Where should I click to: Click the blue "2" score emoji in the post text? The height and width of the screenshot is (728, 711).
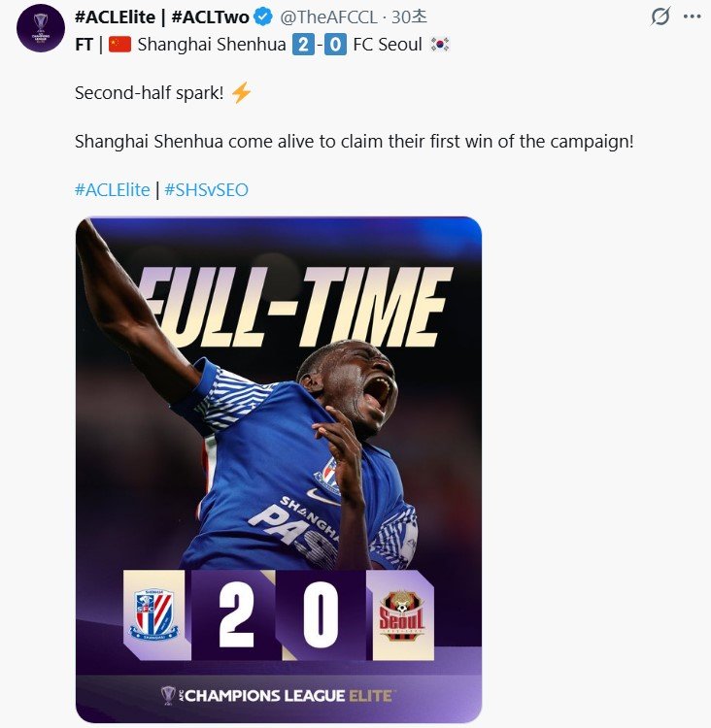coord(303,44)
